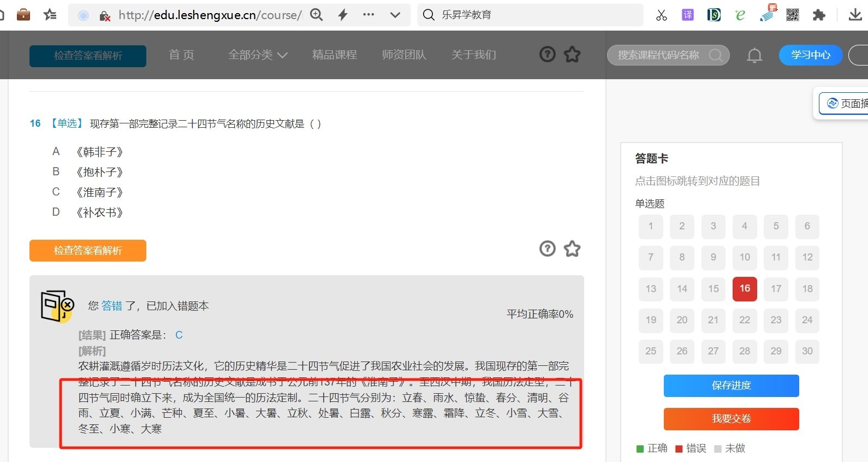Click the help question icon in header
868x462 pixels.
tap(548, 54)
